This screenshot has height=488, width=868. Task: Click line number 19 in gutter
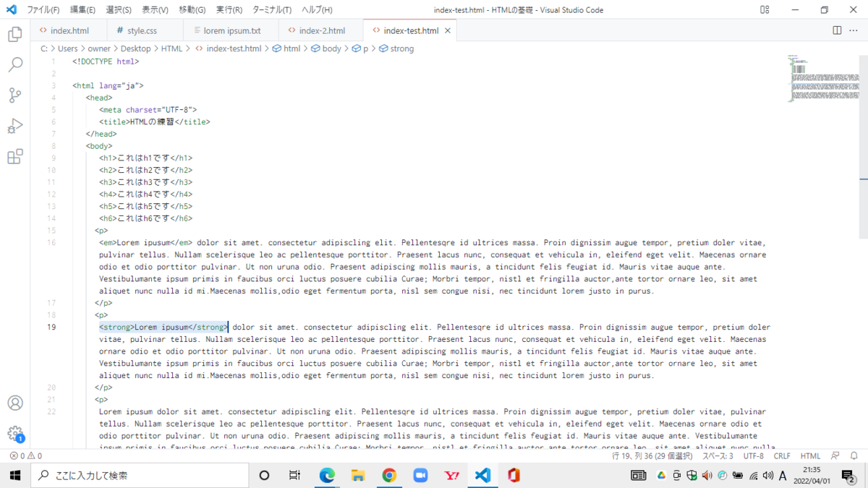51,327
